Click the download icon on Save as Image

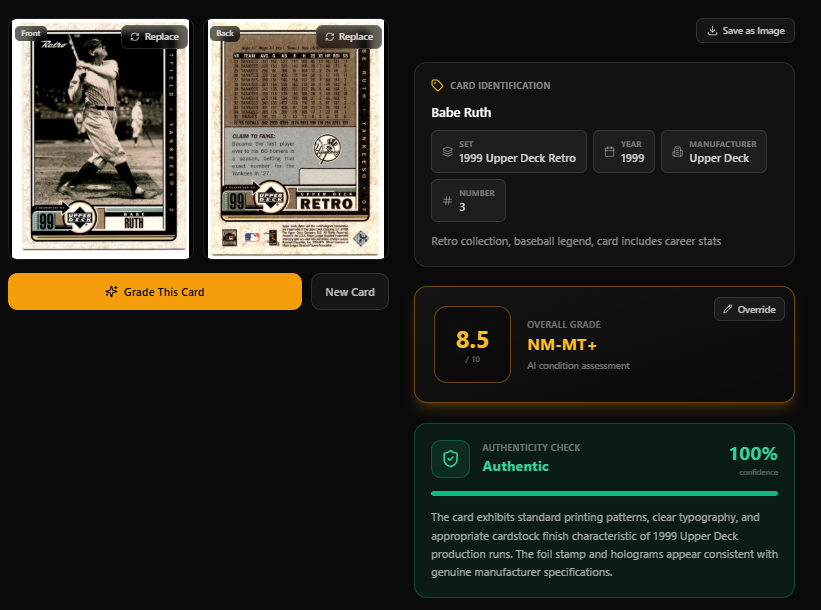(x=712, y=30)
